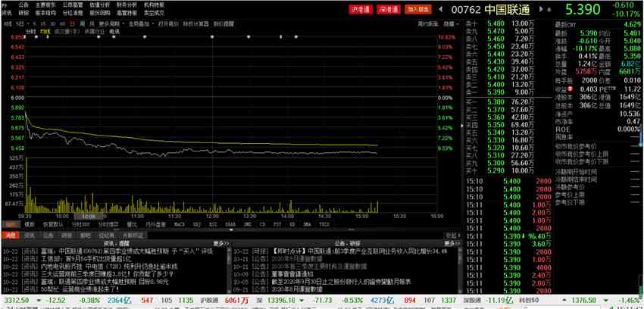Screen dimensions: 644x309
Task: Open the 主要股东 menu item
Action: (45, 5)
